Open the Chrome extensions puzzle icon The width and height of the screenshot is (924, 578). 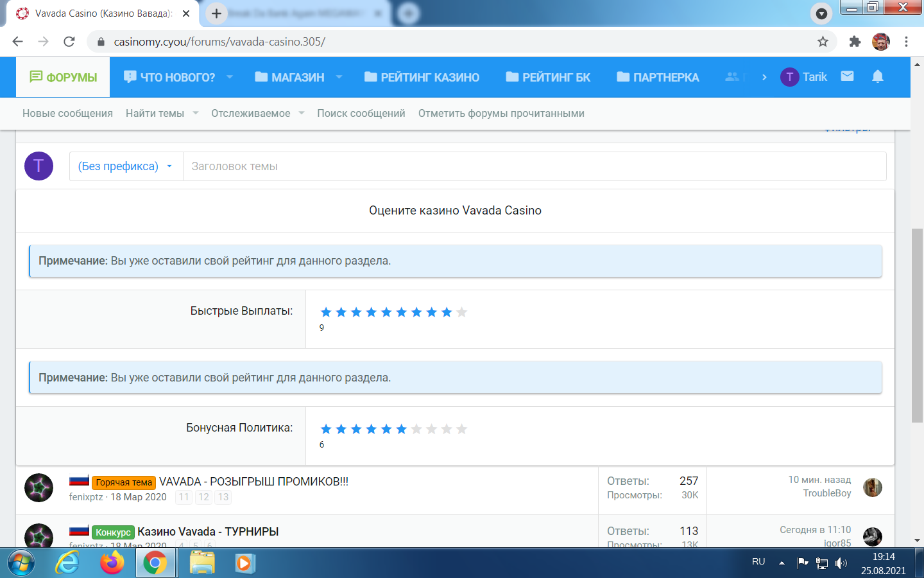[855, 42]
